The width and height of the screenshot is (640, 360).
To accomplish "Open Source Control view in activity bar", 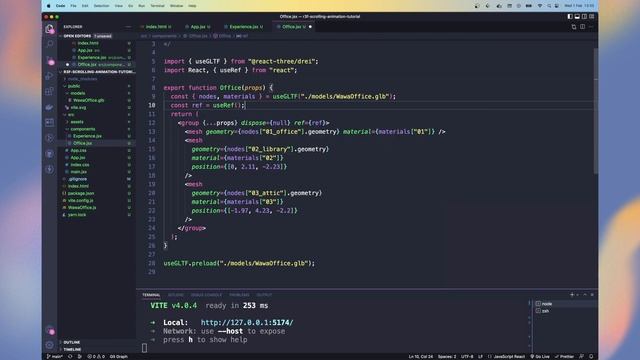I will (50, 60).
